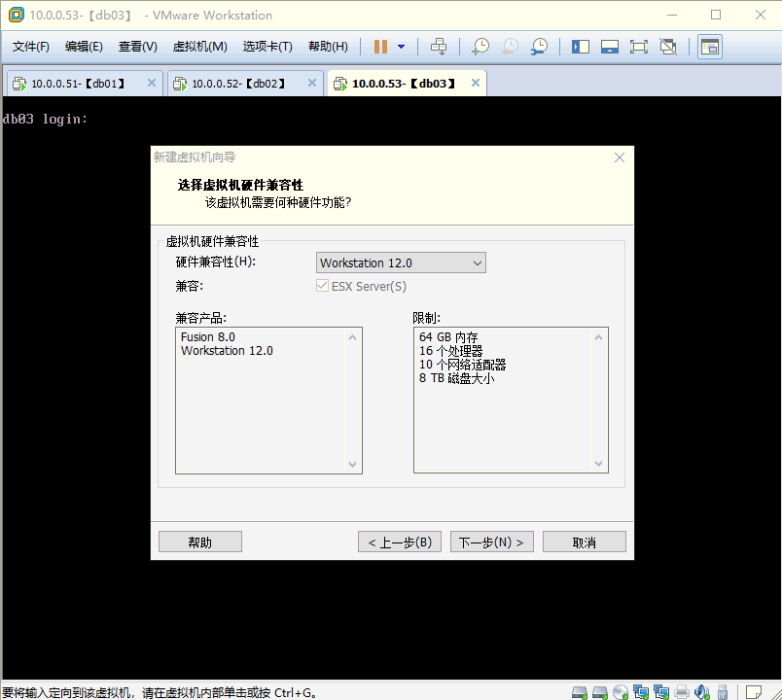Open the 查看(V) menu
Screen dimensions: 782x700
[138, 47]
